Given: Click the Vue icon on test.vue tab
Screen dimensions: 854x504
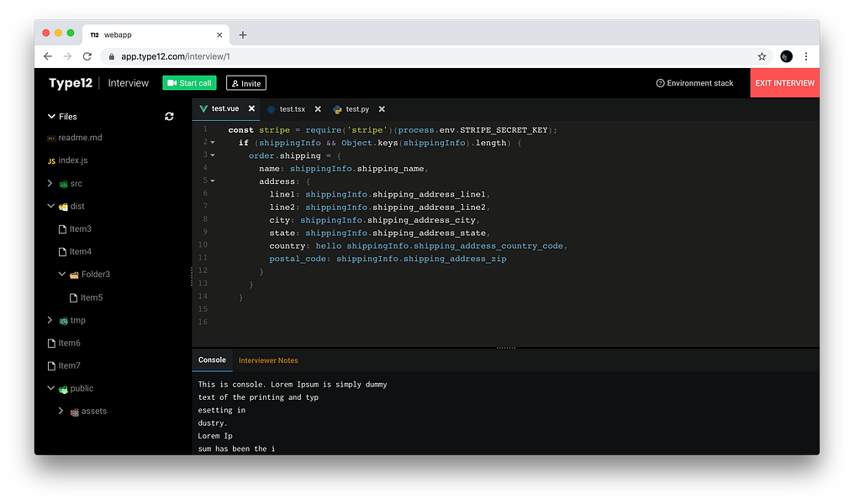Looking at the screenshot, I should [x=203, y=109].
